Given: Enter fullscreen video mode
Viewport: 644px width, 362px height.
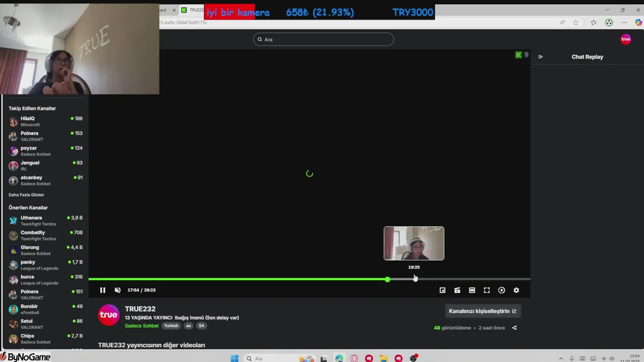Looking at the screenshot, I should pyautogui.click(x=487, y=290).
